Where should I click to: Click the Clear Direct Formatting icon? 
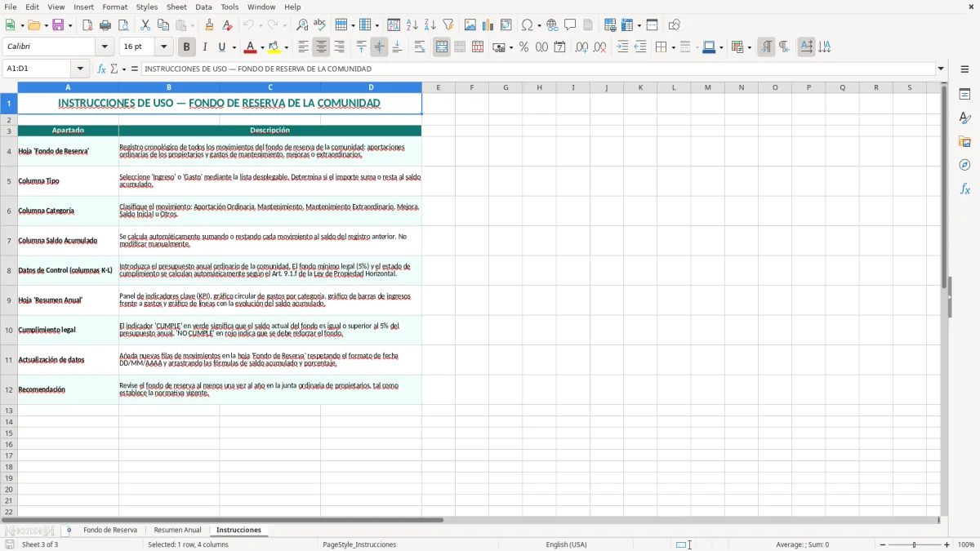[228, 25]
